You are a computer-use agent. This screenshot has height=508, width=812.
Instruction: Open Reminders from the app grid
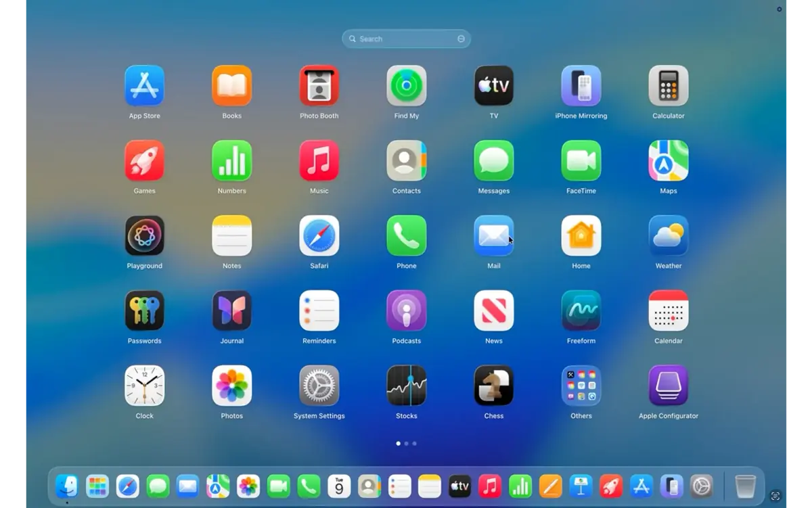click(x=319, y=311)
